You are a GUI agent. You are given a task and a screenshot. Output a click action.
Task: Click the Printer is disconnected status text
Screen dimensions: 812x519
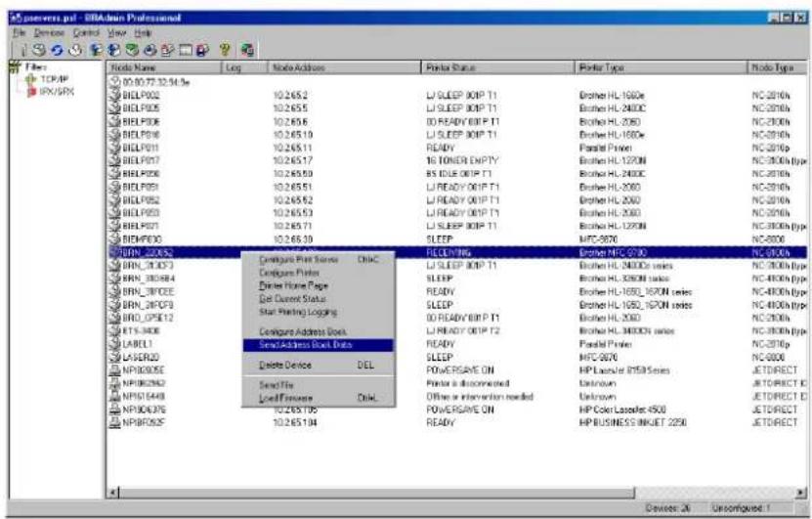(468, 383)
